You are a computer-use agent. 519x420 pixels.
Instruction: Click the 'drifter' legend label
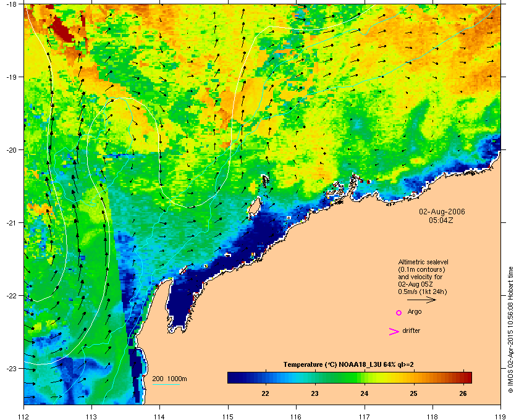coord(411,330)
